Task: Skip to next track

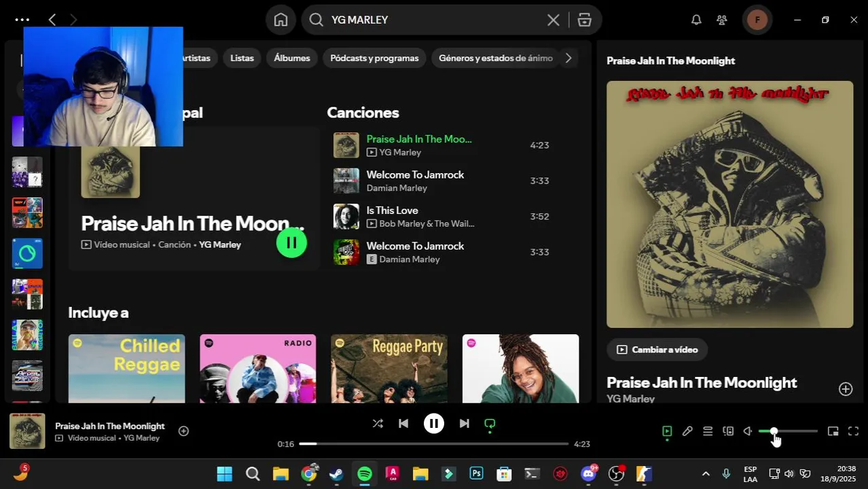Action: 464,424
